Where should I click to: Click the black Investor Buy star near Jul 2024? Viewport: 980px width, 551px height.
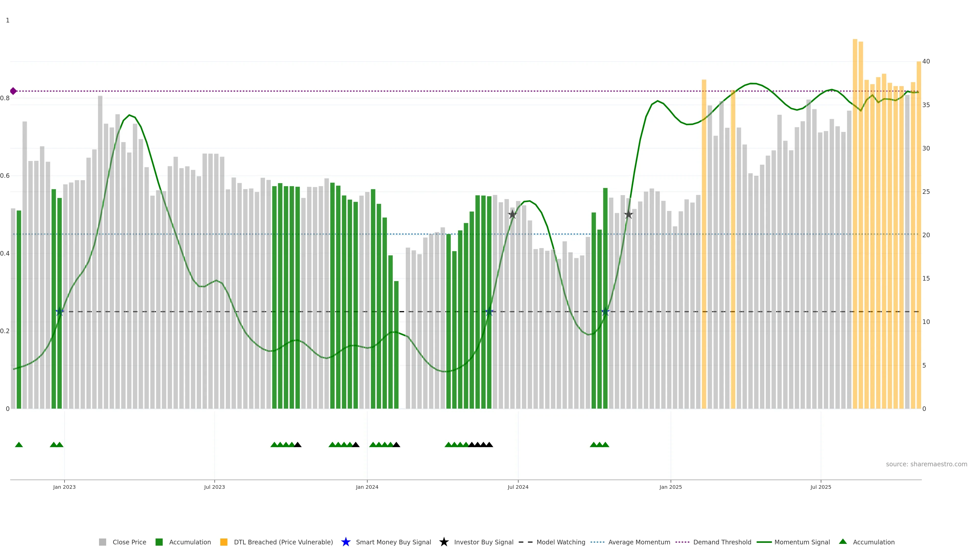[512, 215]
